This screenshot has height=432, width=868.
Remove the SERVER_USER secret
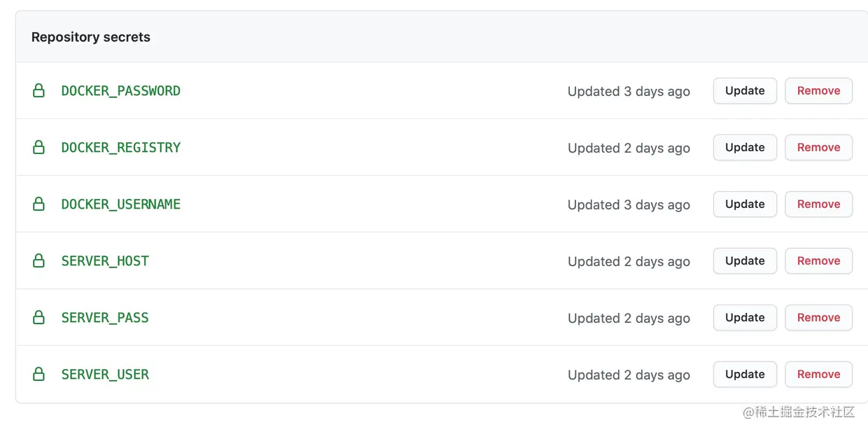pyautogui.click(x=818, y=375)
